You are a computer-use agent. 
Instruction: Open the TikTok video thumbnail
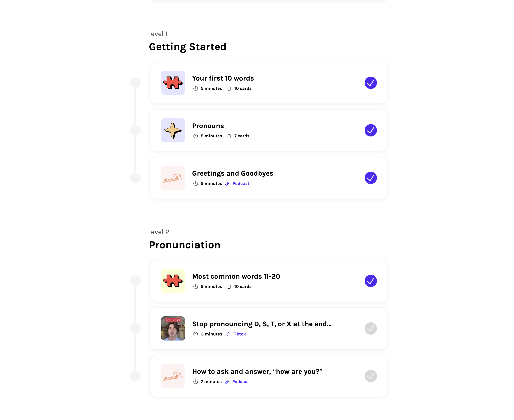[x=173, y=328]
